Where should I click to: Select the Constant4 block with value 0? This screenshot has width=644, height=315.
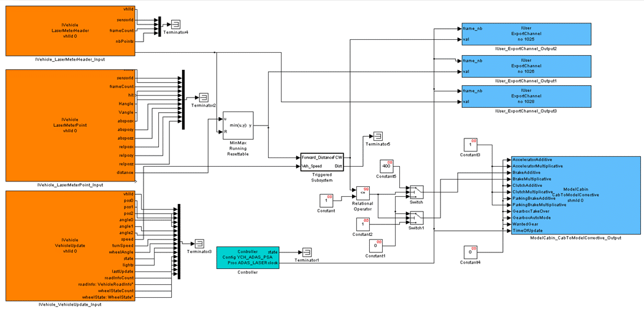470,252
